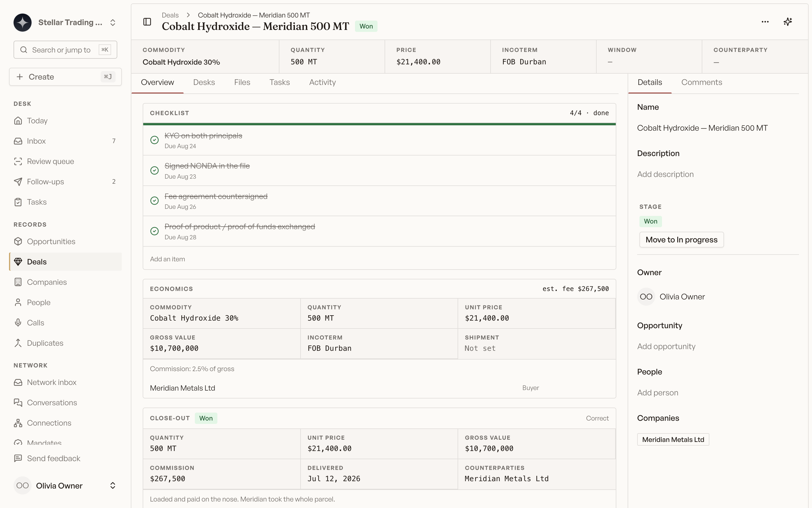Click Add an item in checklist
The height and width of the screenshot is (508, 812).
point(167,259)
